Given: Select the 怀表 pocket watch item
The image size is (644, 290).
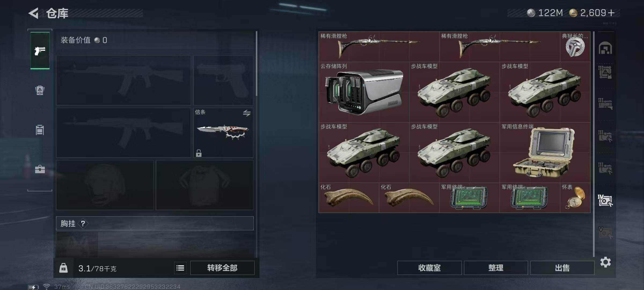Looking at the screenshot, I should [575, 198].
